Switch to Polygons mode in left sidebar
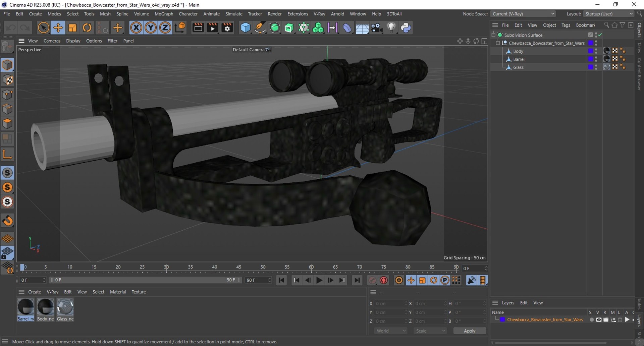 (7, 124)
